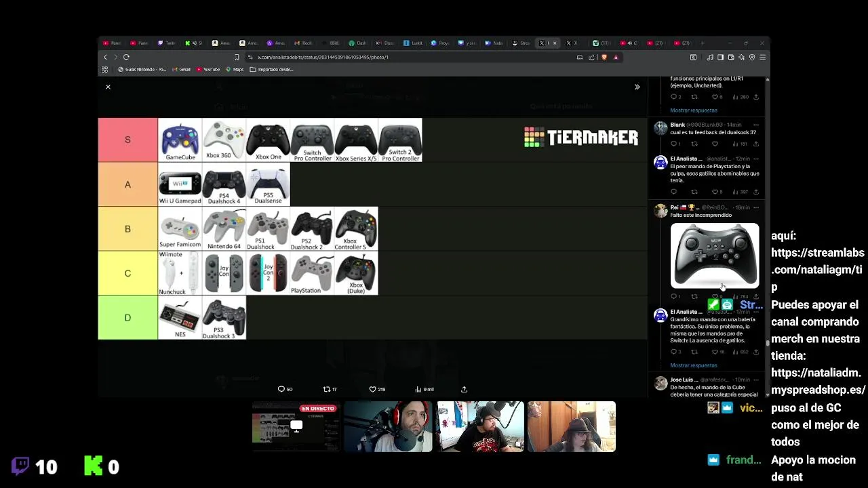Open the 'Importado desde...' bookmarks folder

click(271, 69)
